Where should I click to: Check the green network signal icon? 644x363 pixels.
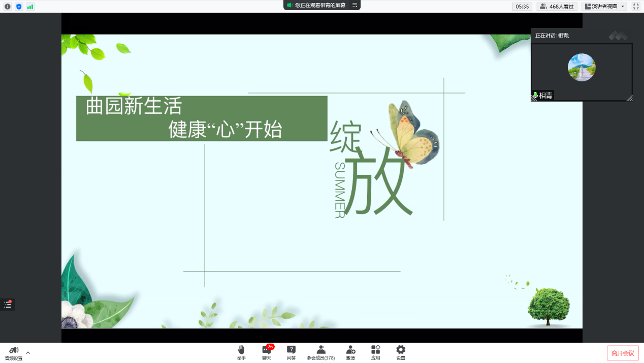click(30, 7)
